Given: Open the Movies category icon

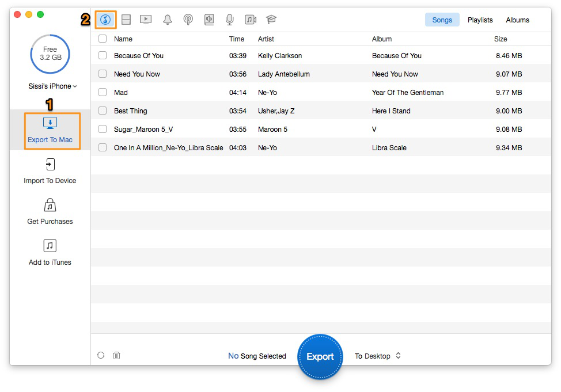Looking at the screenshot, I should tap(126, 20).
